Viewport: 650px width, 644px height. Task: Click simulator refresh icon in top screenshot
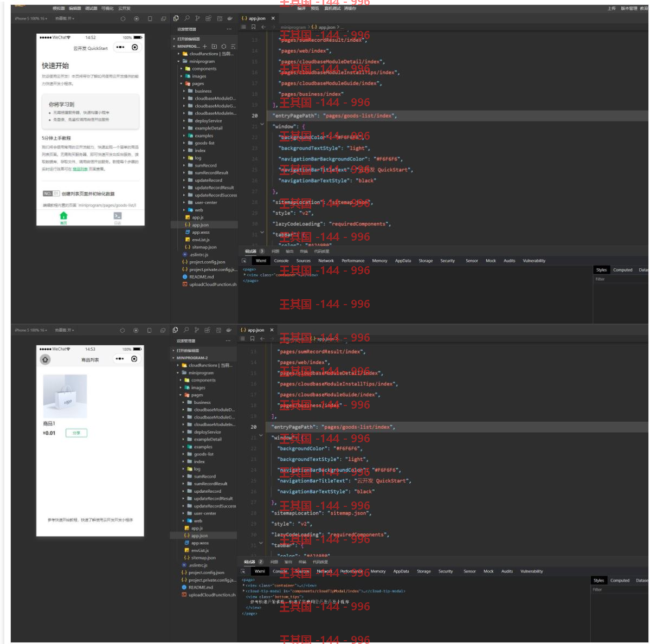coord(123,18)
